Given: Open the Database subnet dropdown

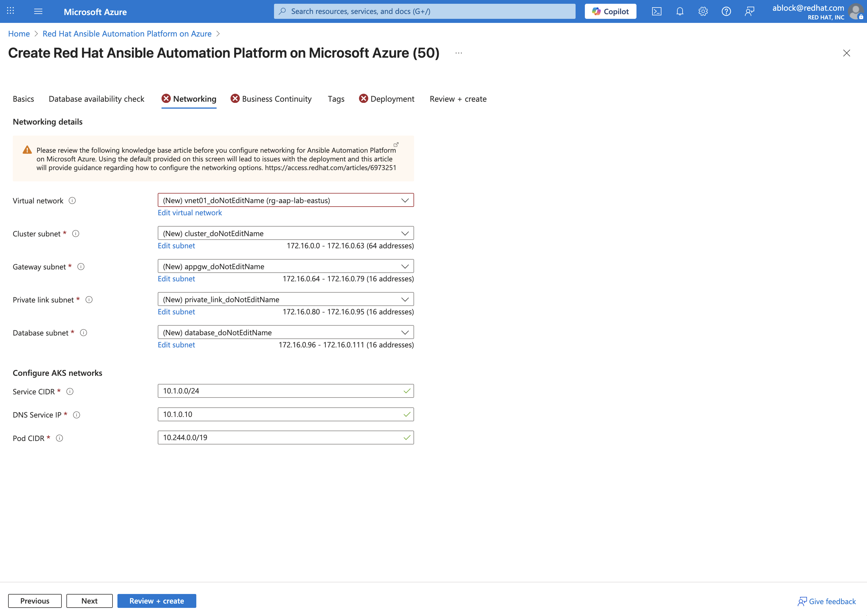Looking at the screenshot, I should tap(405, 332).
